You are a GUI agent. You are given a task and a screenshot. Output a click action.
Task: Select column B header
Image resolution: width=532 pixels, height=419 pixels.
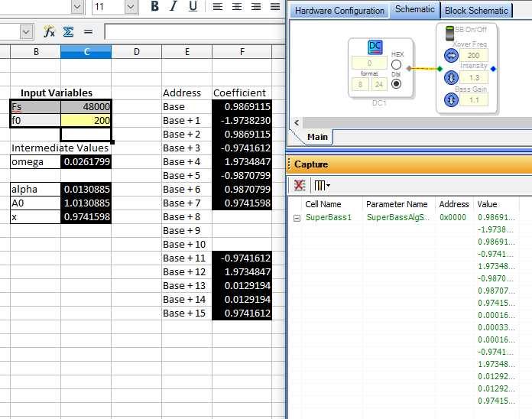(x=36, y=52)
